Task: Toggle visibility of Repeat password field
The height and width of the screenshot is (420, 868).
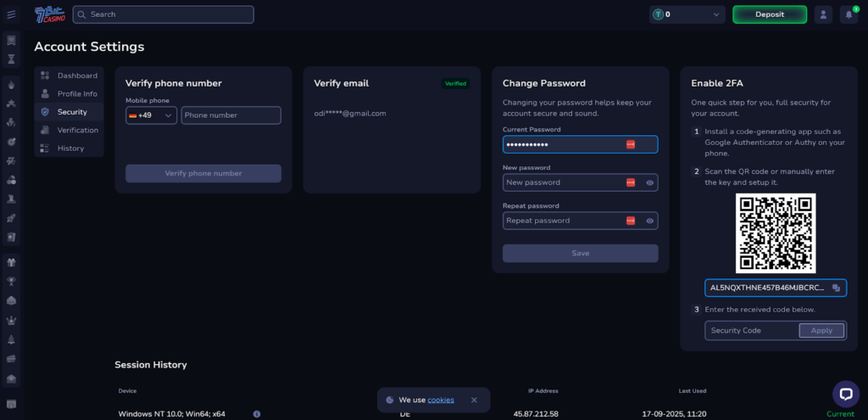Action: [649, 221]
